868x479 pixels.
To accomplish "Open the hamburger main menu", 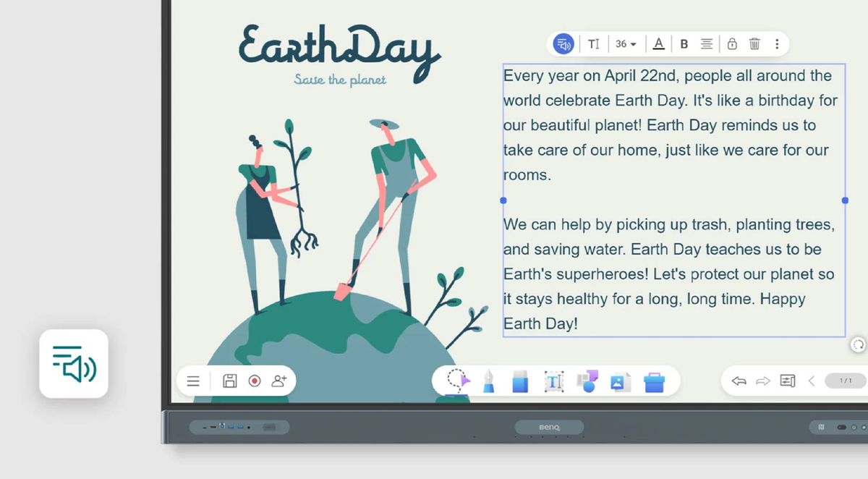I will [x=193, y=381].
